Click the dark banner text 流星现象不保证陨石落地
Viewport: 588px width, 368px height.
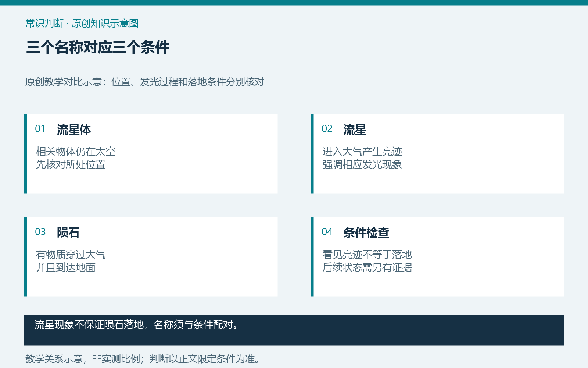[89, 325]
